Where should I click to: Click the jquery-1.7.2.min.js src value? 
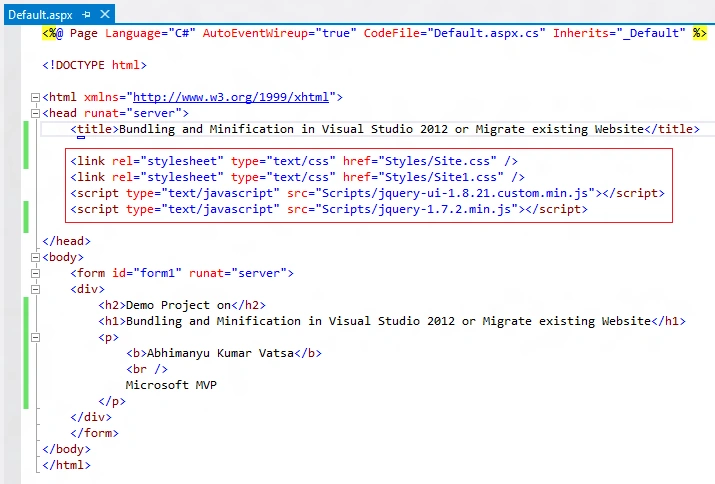[416, 209]
